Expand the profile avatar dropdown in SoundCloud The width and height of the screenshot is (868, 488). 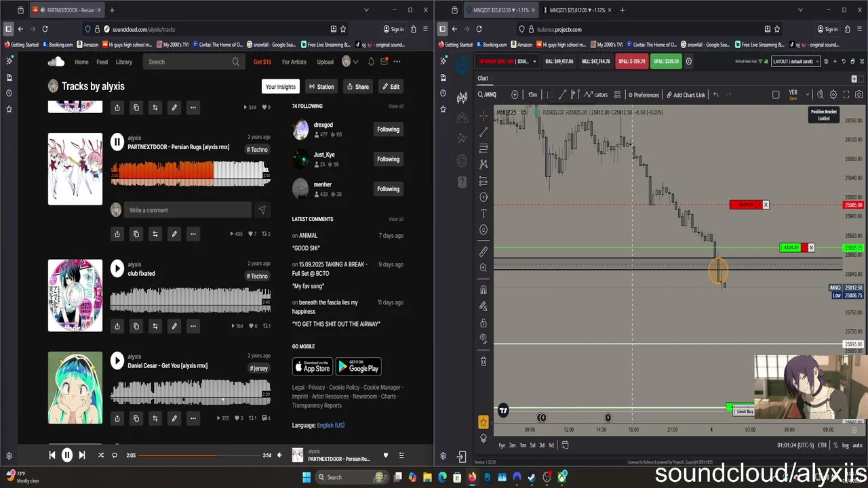tap(350, 62)
